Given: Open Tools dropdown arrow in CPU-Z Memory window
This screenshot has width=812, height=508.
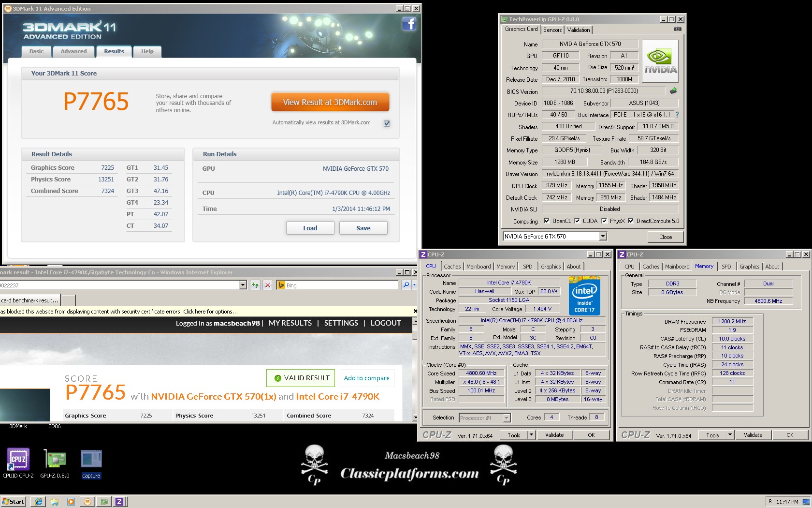Looking at the screenshot, I should point(730,435).
